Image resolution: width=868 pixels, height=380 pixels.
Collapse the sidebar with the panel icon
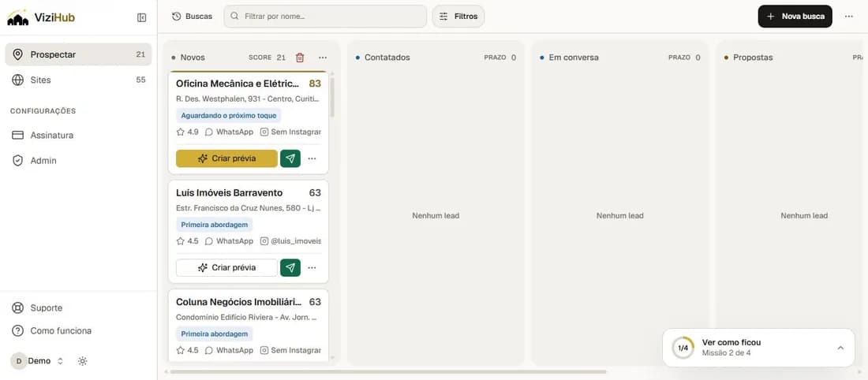pos(142,17)
